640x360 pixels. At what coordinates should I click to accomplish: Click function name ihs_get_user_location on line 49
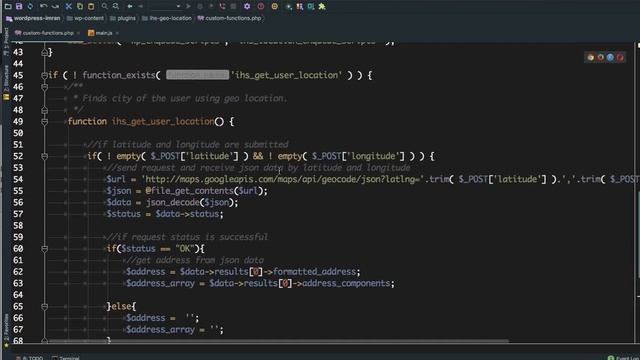163,122
